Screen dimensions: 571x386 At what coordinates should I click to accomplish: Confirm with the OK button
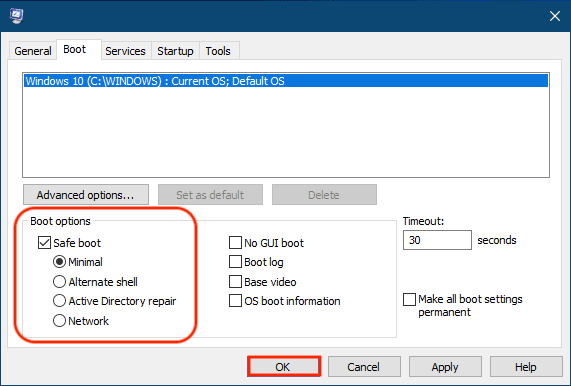pyautogui.click(x=284, y=366)
